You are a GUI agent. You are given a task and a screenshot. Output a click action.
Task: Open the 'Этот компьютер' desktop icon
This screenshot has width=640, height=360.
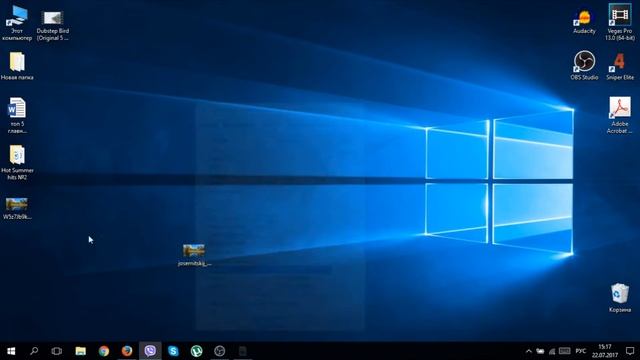pyautogui.click(x=17, y=23)
